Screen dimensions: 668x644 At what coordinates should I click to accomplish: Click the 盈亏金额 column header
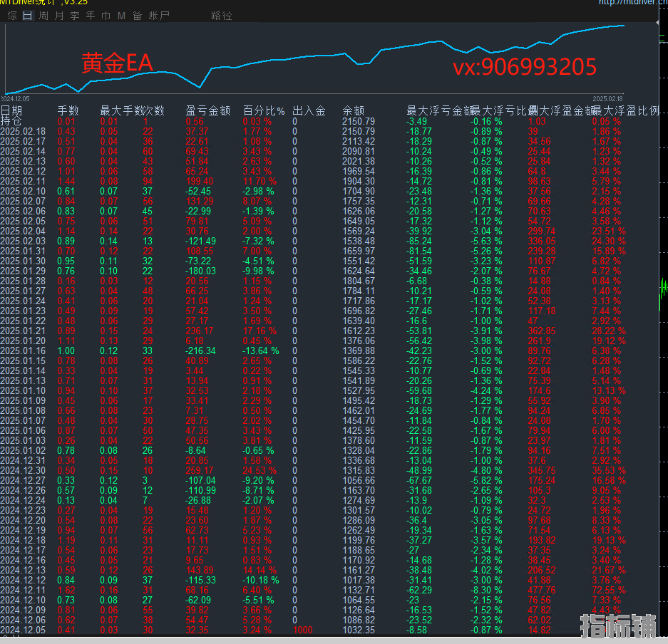[208, 110]
